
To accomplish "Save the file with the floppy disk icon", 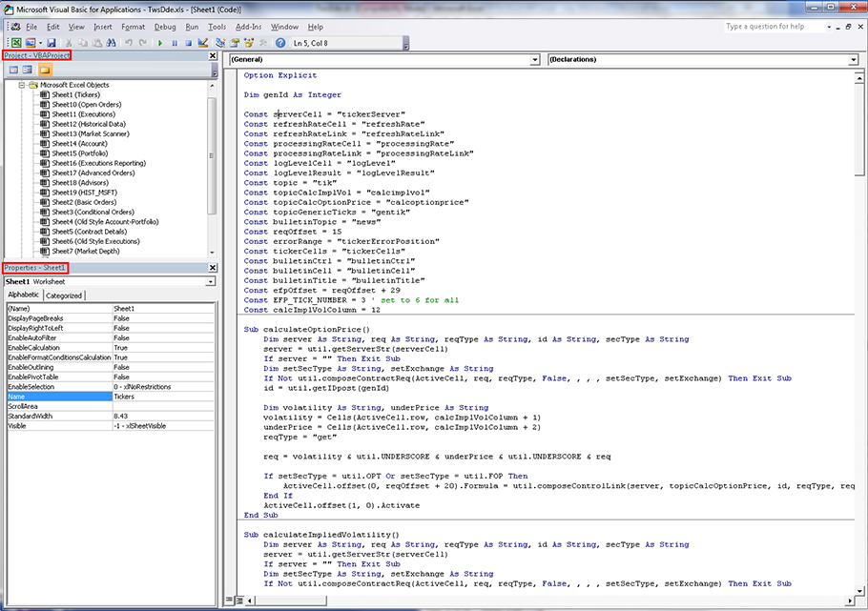I will coord(52,43).
